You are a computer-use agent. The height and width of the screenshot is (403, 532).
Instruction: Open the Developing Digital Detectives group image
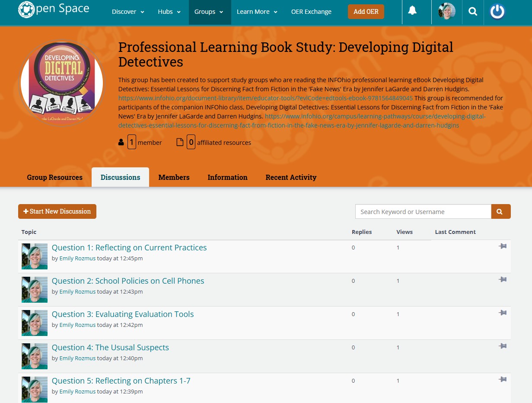(x=62, y=83)
